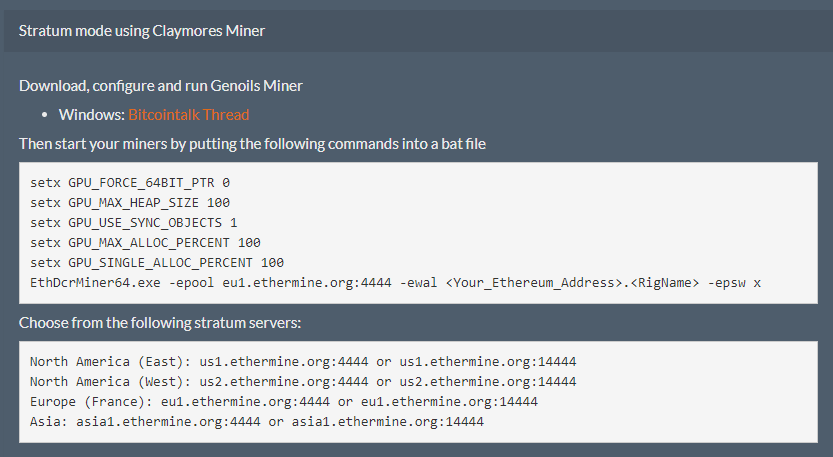Open the Bitcointalk Thread link
Screen dimensions: 833x457
point(188,114)
